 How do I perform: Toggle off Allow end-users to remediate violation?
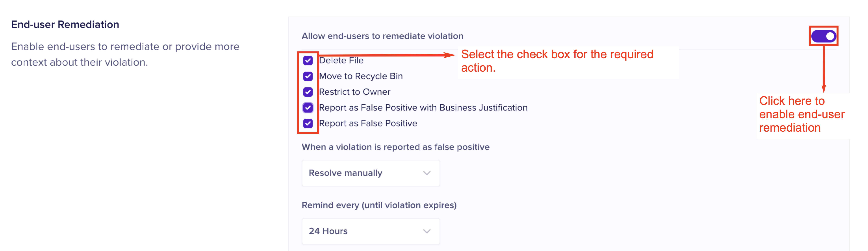coord(823,36)
